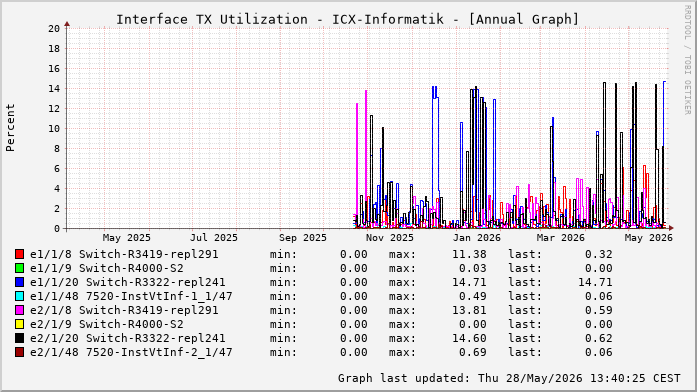Click the red e1/1/8 legend swatch

[20, 254]
